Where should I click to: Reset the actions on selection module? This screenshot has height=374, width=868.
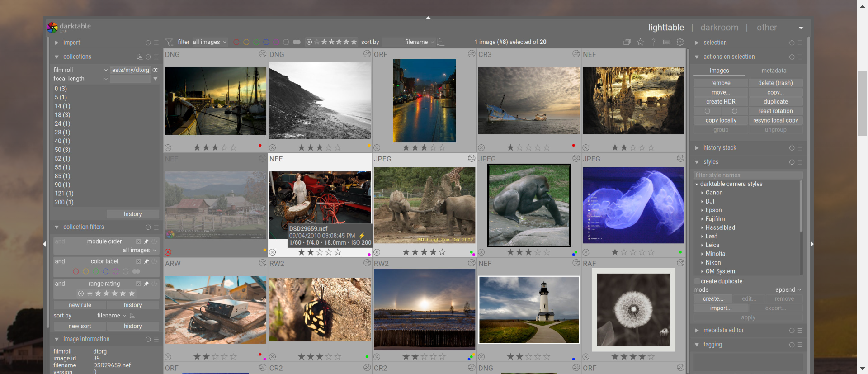click(792, 57)
